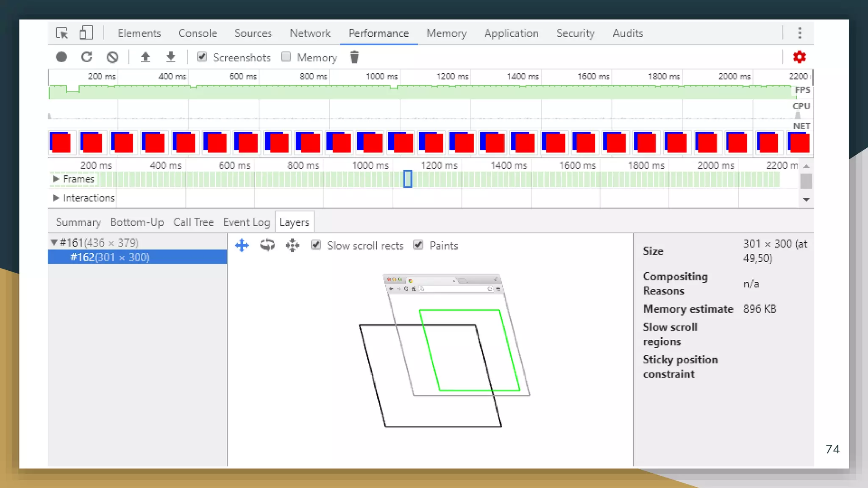Select the layers pan mode tool
The image size is (868, 488).
(242, 245)
